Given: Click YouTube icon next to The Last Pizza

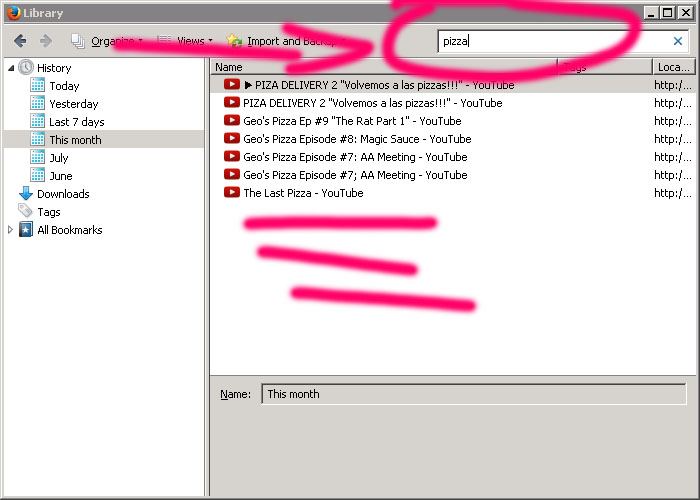Looking at the screenshot, I should click(232, 192).
